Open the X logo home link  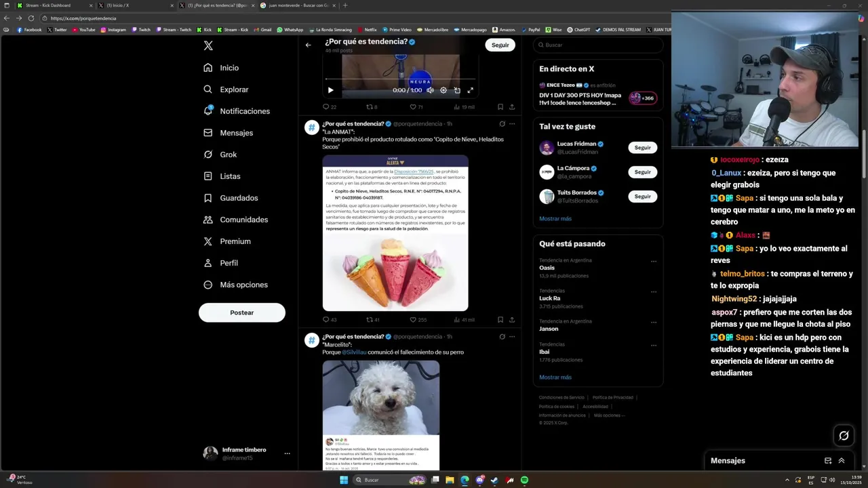pos(208,45)
